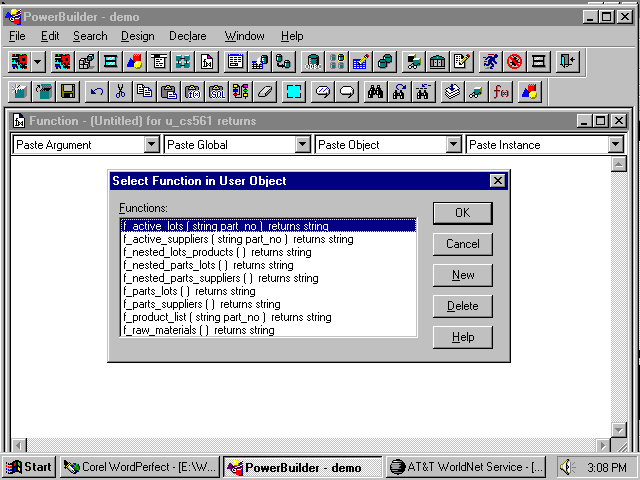
Task: Click the Table painter pencil-grid icon
Action: point(361,62)
